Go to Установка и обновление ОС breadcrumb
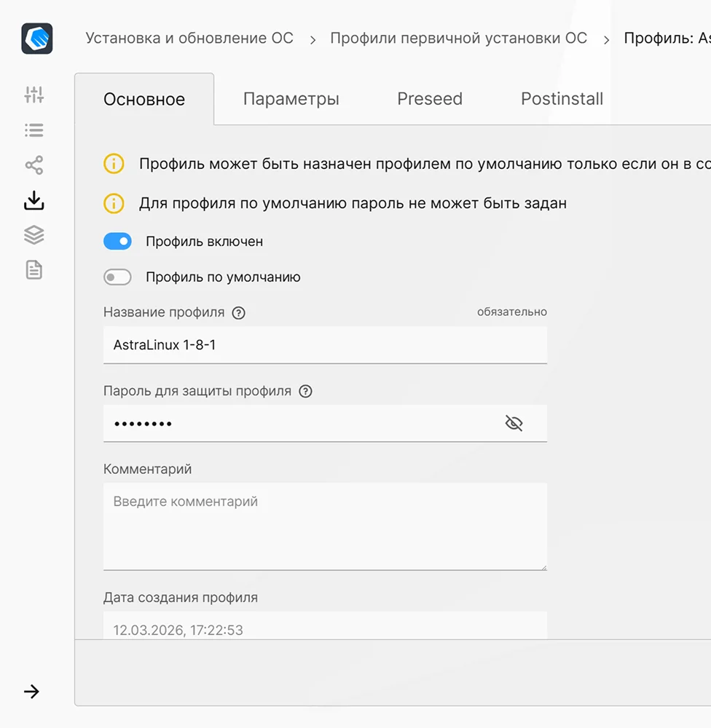The image size is (711, 728). 189,38
